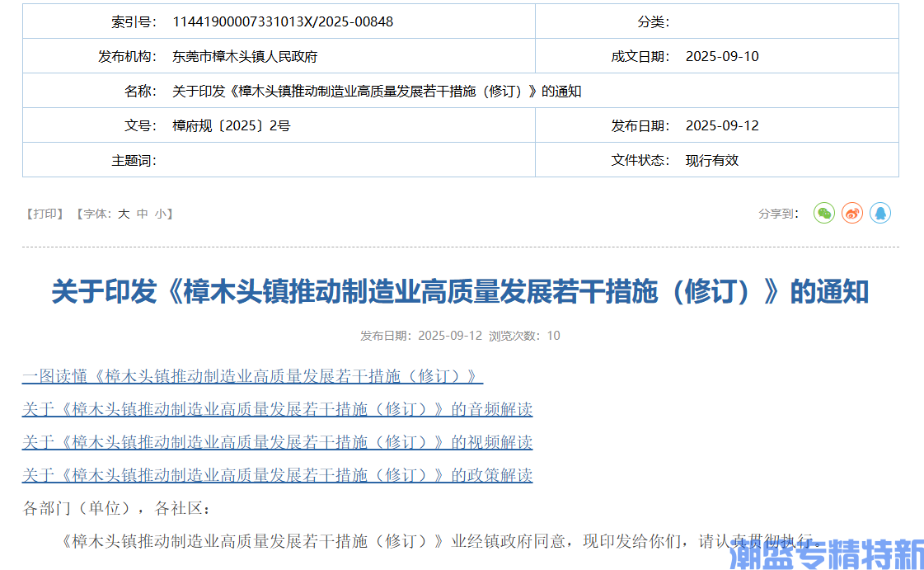Image resolution: width=924 pixels, height=570 pixels.
Task: Click the document number 樟府规〔2025〕2号
Action: [x=231, y=125]
